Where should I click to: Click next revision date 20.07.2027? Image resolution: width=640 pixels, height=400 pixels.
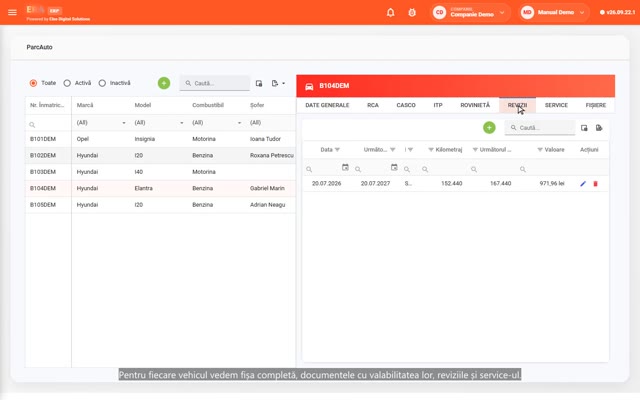tap(375, 184)
